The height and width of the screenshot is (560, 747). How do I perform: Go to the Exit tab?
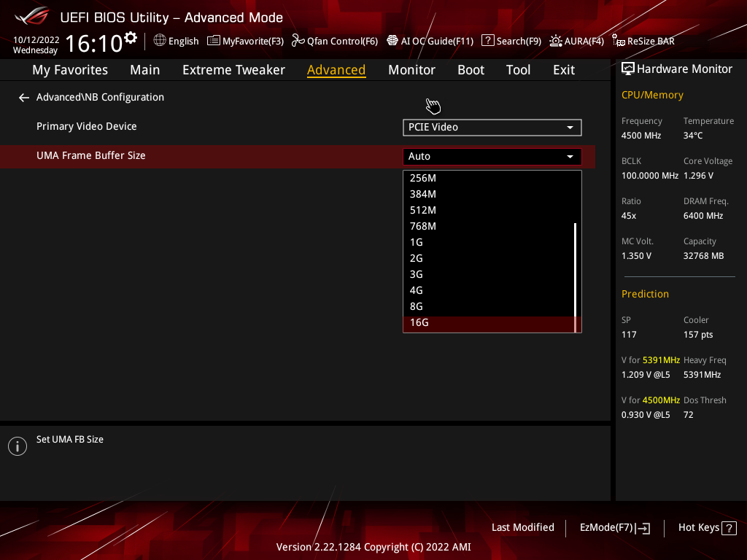(564, 70)
